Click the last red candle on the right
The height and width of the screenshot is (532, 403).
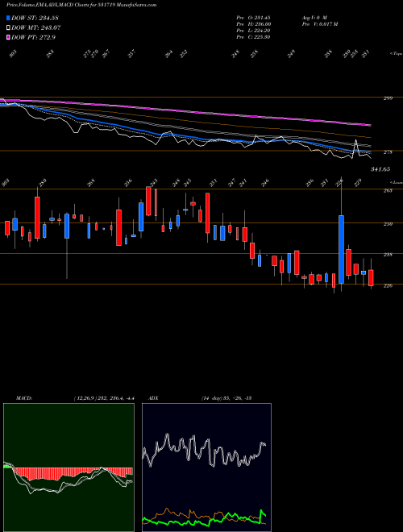(371, 278)
